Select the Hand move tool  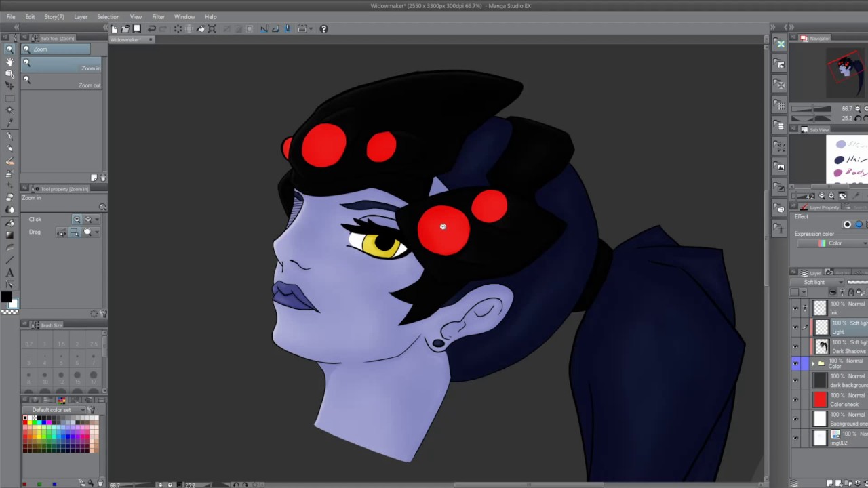click(x=9, y=62)
